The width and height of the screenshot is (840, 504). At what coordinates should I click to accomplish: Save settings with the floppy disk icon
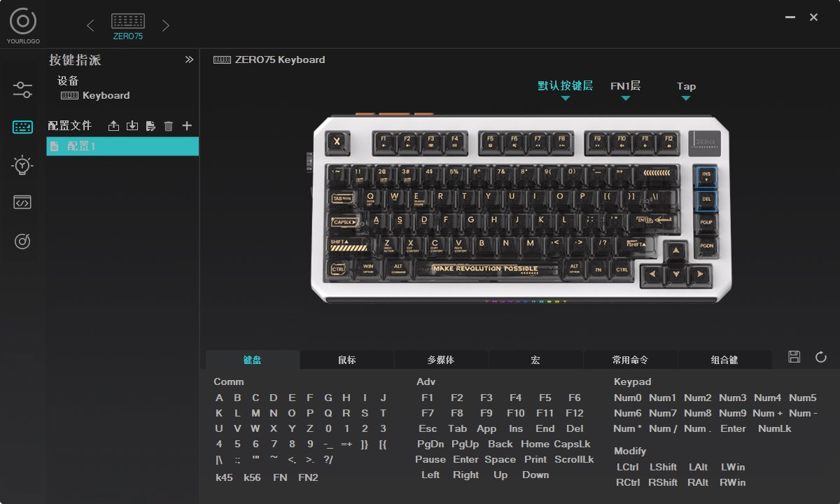794,357
